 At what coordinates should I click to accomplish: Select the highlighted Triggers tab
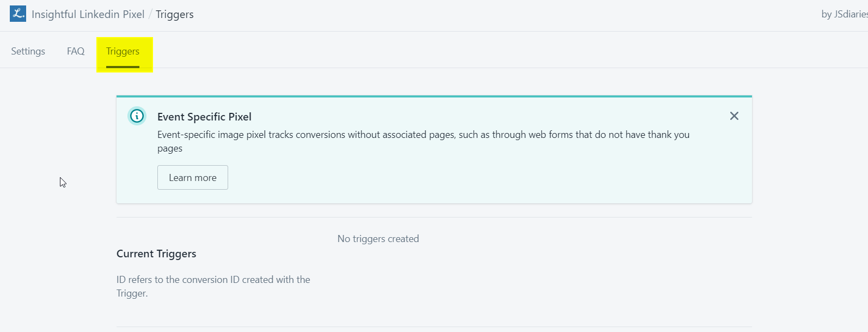[x=123, y=51]
